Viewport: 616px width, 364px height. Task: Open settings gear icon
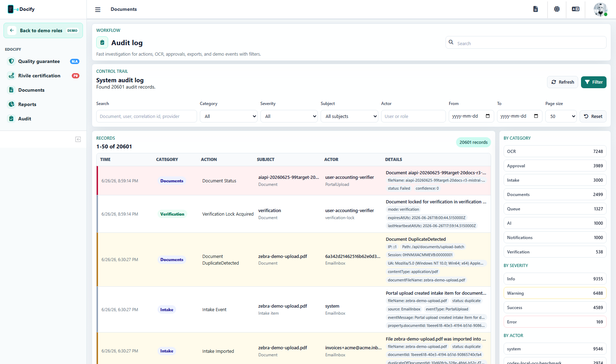[557, 9]
